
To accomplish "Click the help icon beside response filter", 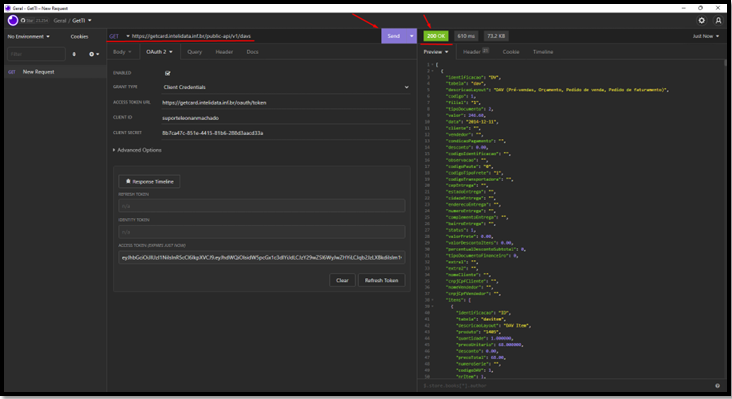I will (x=718, y=385).
